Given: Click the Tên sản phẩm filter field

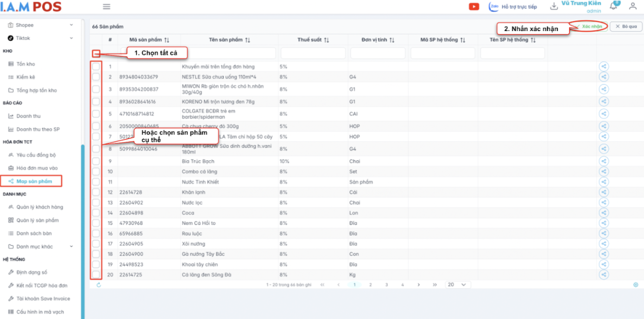Looking at the screenshot, I should pyautogui.click(x=228, y=53).
